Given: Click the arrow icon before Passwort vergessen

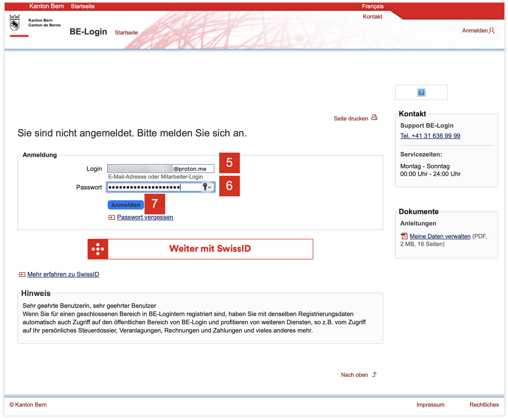Looking at the screenshot, I should pyautogui.click(x=111, y=217).
